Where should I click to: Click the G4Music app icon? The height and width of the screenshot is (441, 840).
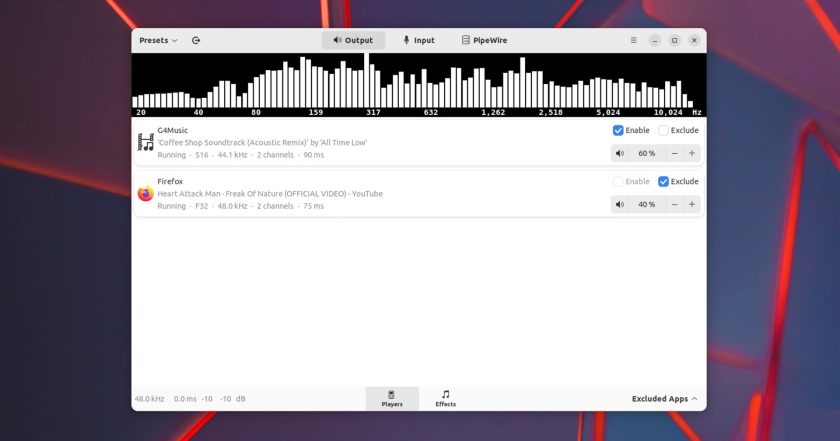pos(145,143)
